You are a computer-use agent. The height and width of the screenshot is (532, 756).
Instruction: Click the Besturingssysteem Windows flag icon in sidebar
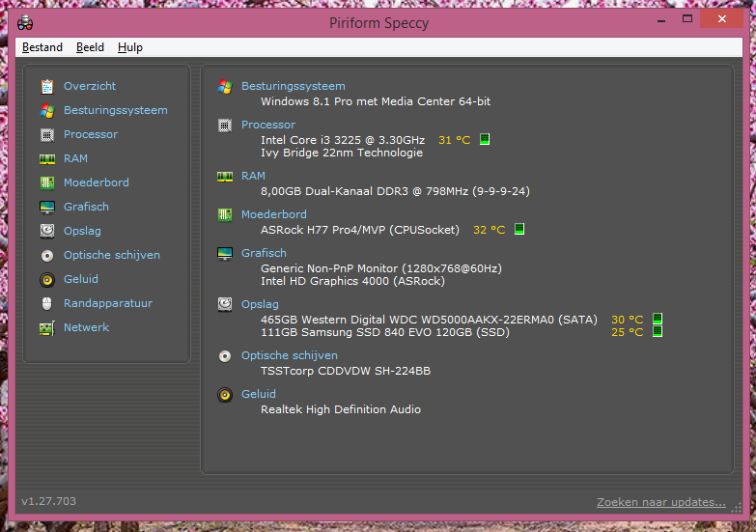click(x=46, y=110)
